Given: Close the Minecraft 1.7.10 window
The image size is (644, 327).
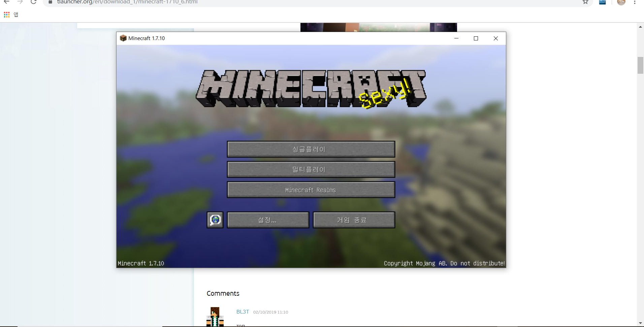Looking at the screenshot, I should click(x=496, y=38).
